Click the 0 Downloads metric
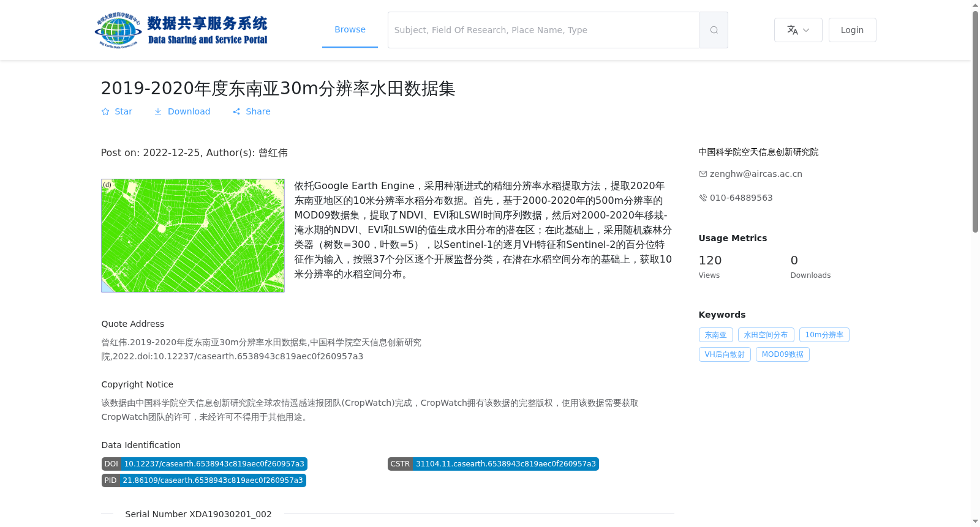The width and height of the screenshot is (980, 527). [x=810, y=267]
